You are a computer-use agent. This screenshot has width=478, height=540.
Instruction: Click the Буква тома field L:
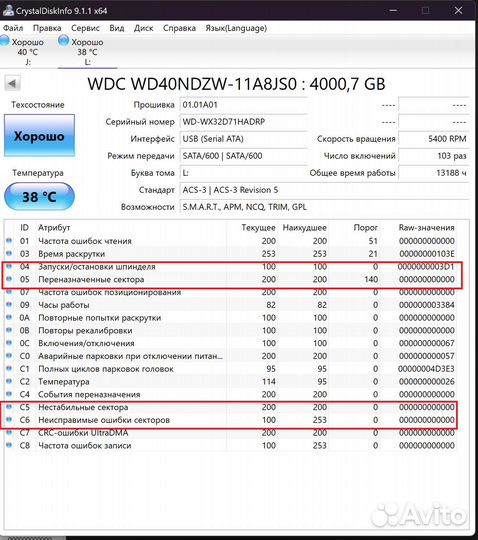coord(243,173)
